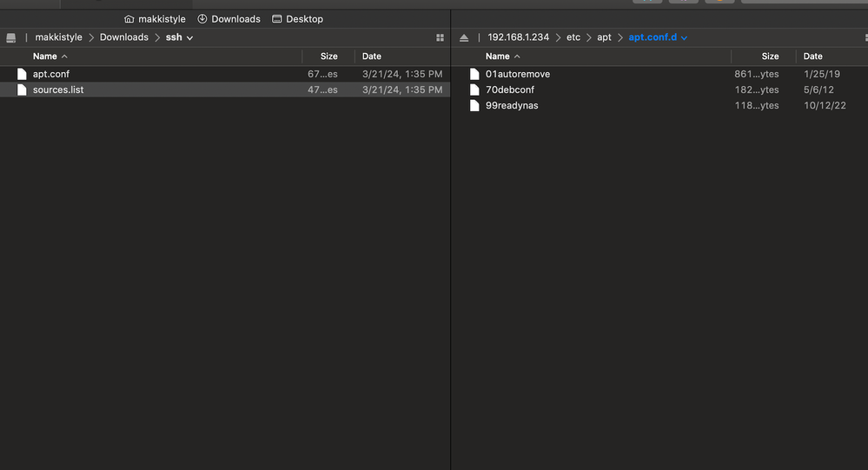Viewport: 868px width, 470px height.
Task: Select the 01autoremove file
Action: click(x=518, y=74)
